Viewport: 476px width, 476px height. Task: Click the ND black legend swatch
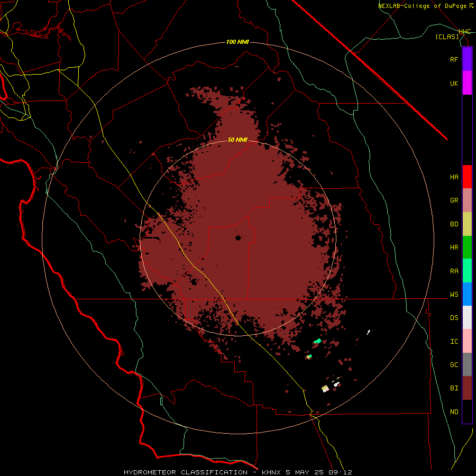pyautogui.click(x=467, y=411)
